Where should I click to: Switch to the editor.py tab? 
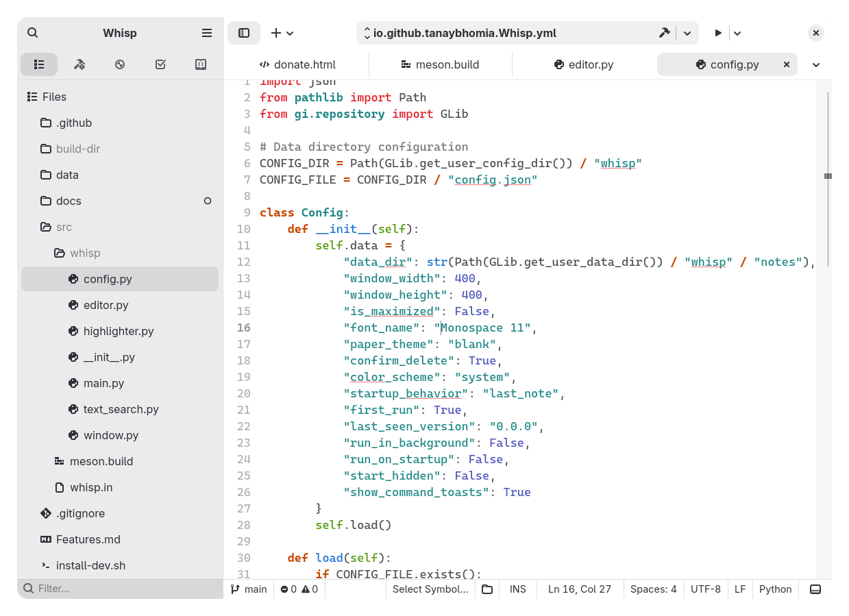584,64
